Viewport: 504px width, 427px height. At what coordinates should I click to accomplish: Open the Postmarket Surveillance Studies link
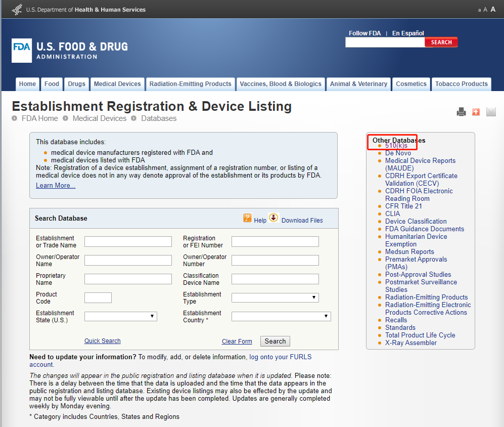point(421,286)
